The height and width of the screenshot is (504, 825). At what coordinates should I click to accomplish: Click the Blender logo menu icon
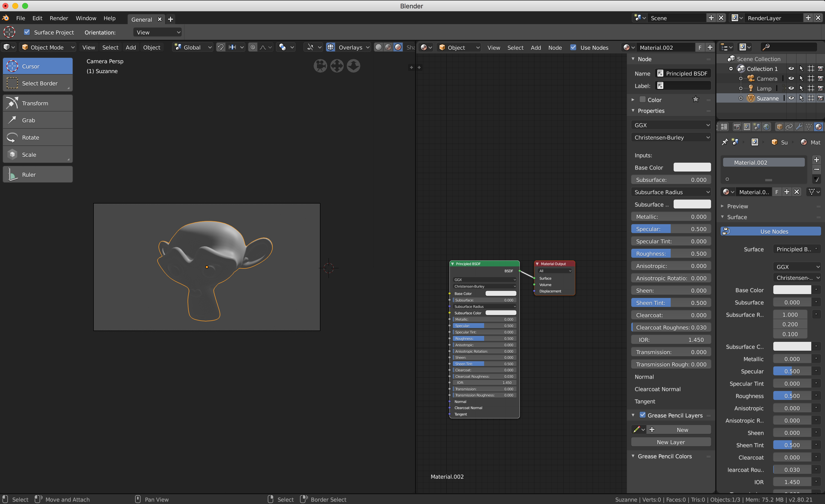6,18
